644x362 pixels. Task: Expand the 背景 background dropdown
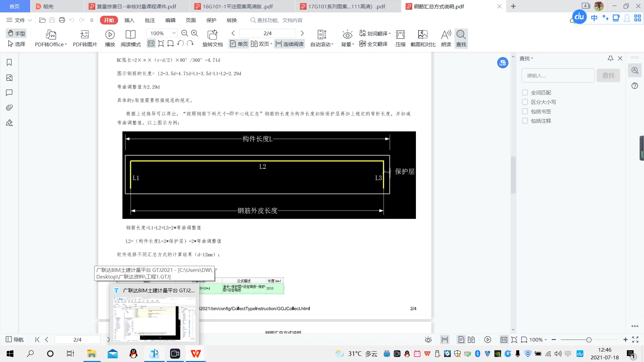coord(353,45)
